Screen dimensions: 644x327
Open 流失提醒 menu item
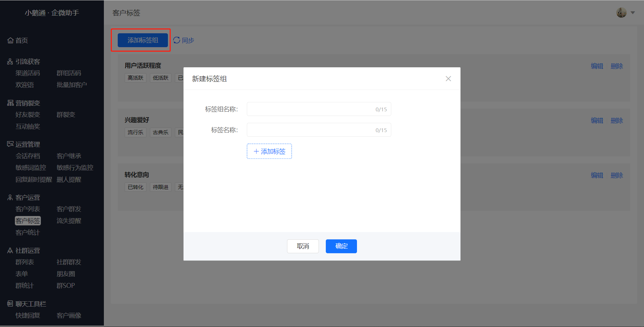(x=69, y=221)
